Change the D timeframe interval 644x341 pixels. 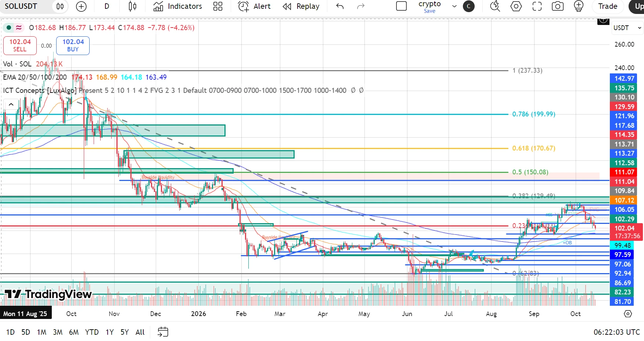[107, 6]
